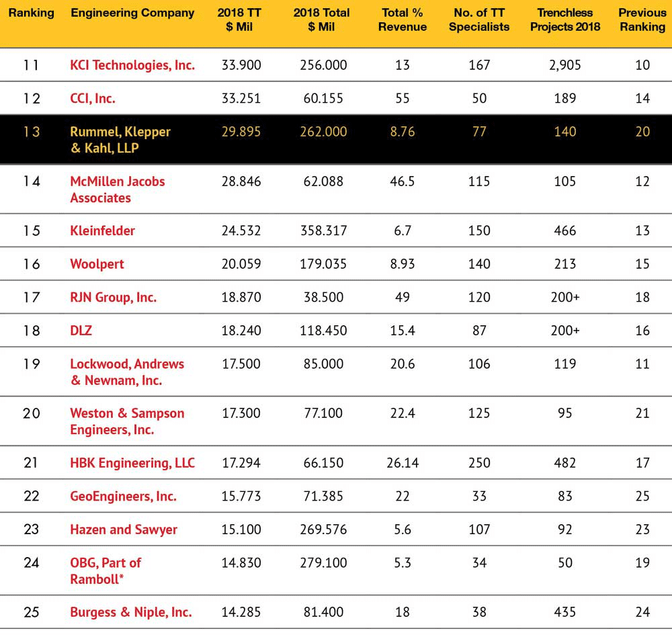Select the 17.294 value for HBK Engineering
This screenshot has height=639, width=672.
click(241, 463)
